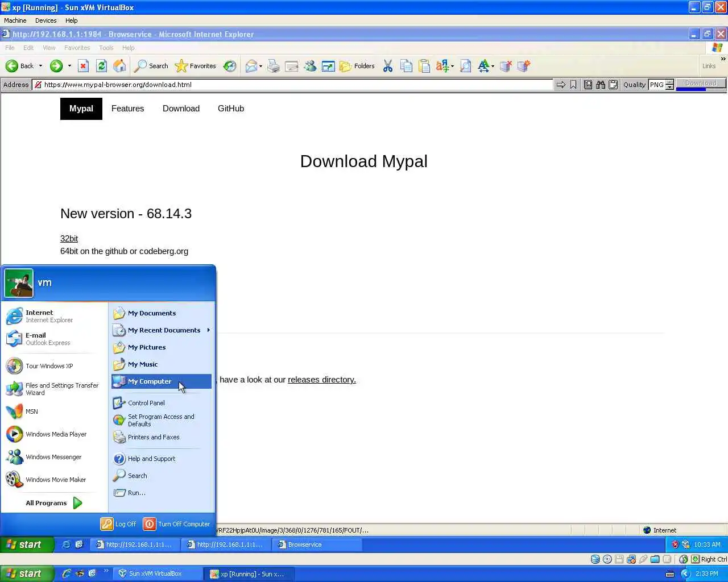Open the Encoding icon dropdown arrow
The height and width of the screenshot is (582, 728).
pyautogui.click(x=452, y=66)
